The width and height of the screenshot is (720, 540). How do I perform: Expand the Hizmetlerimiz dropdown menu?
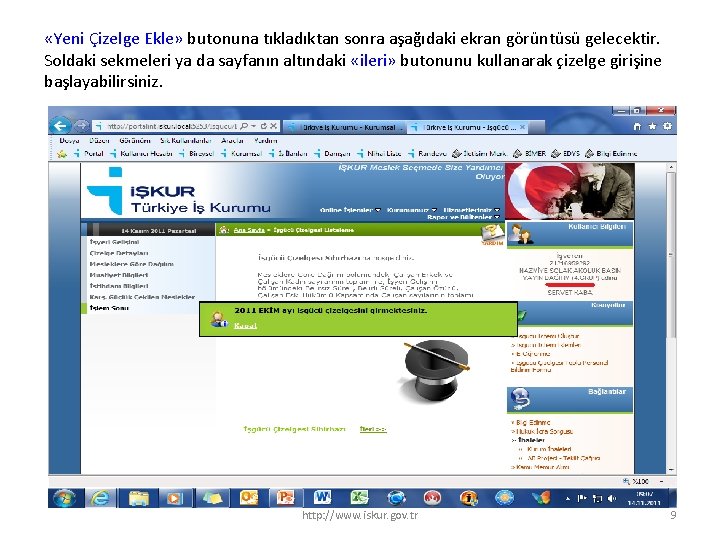click(x=472, y=210)
